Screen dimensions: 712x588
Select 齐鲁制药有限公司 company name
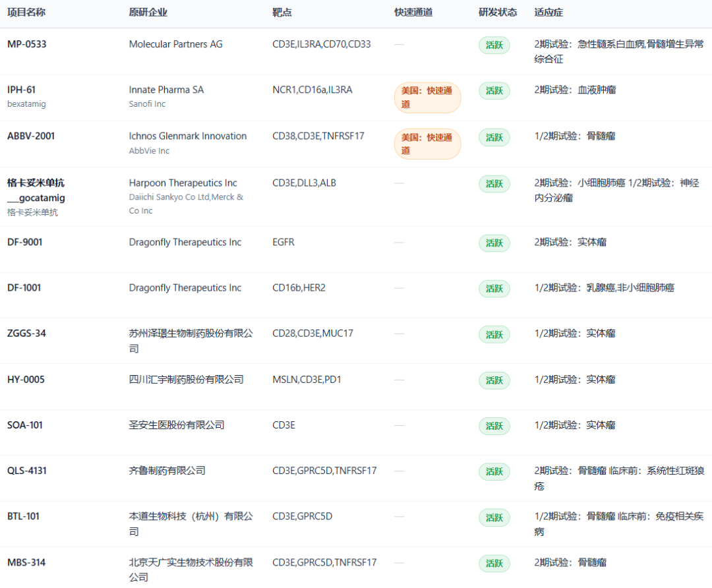click(x=167, y=471)
